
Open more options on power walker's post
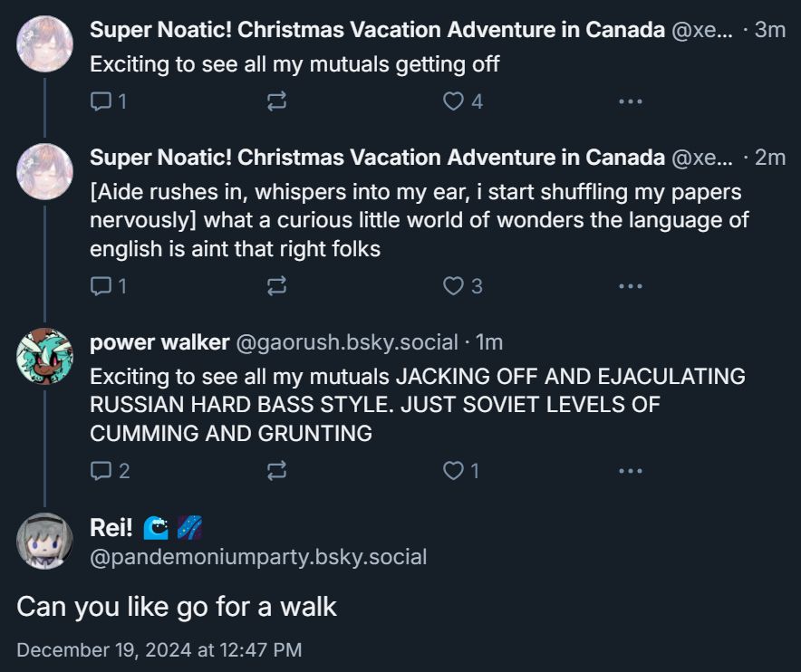tap(630, 471)
